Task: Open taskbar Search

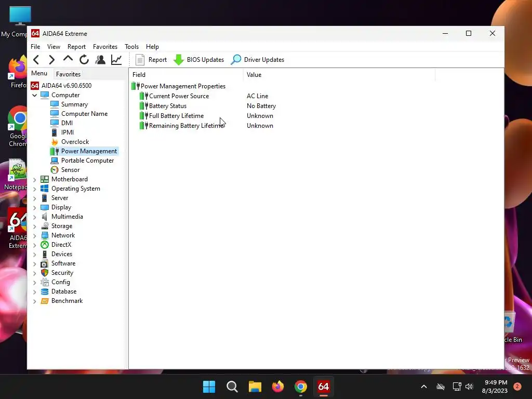Action: (232, 387)
